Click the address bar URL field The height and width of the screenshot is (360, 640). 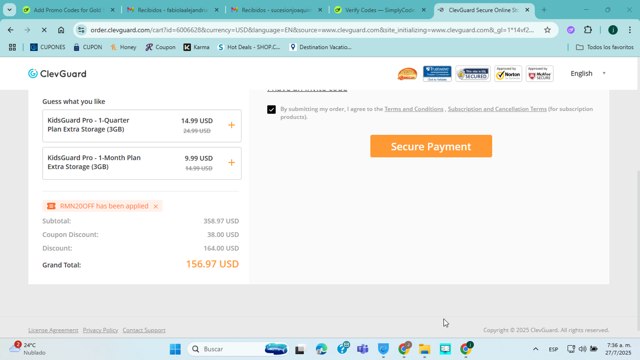click(x=312, y=30)
